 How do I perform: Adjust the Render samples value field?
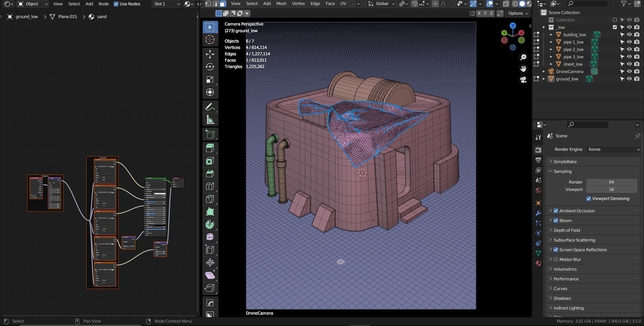(x=611, y=182)
